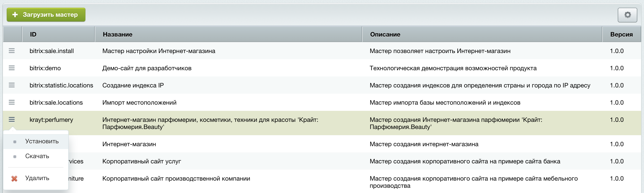This screenshot has width=644, height=193.
Task: Select the bitrix:sale.locations ID cell
Action: click(56, 103)
